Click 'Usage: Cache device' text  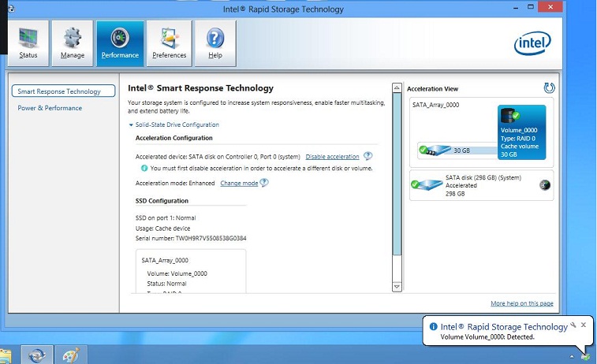pos(163,228)
